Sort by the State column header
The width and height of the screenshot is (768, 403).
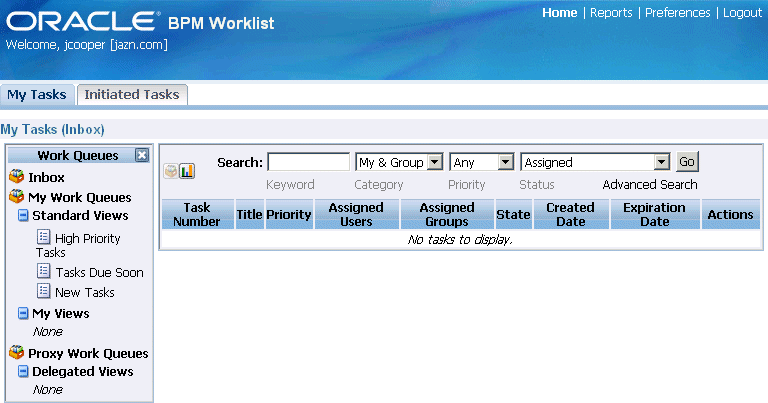(x=513, y=214)
